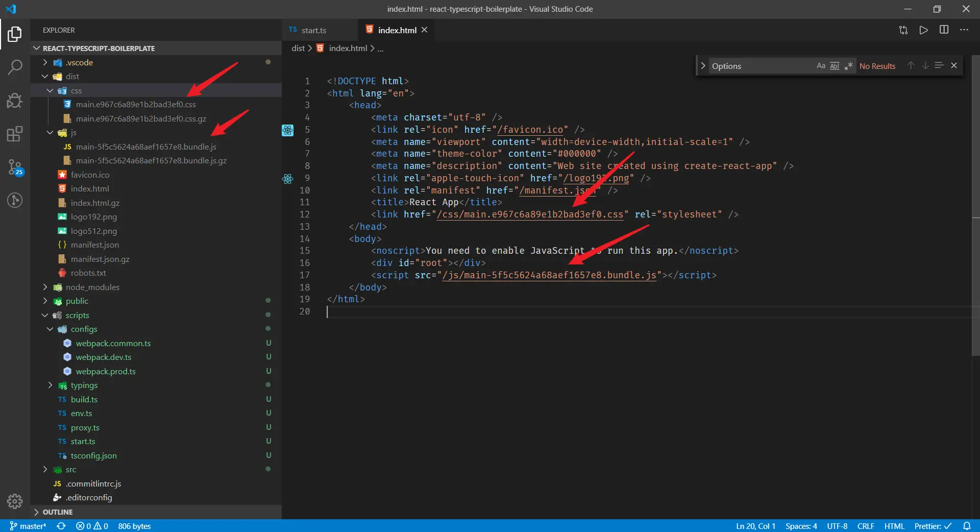Toggle Match Whole Word in find widget

pos(835,66)
